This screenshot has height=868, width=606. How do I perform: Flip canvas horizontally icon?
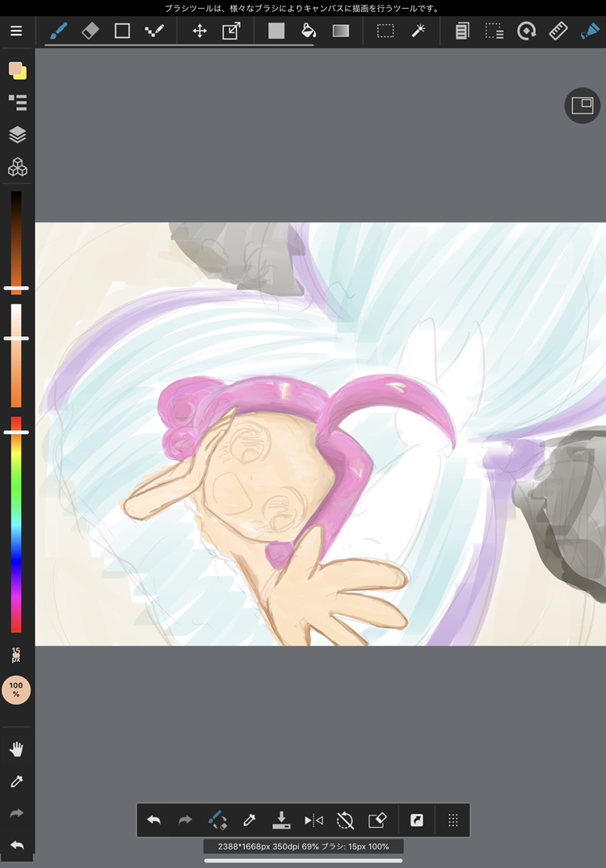pyautogui.click(x=314, y=820)
